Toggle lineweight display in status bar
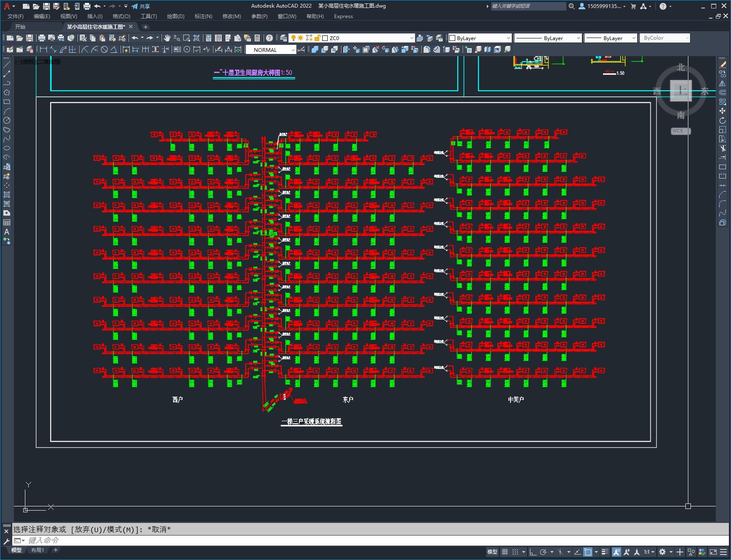Viewport: 731px width, 560px height. (605, 552)
